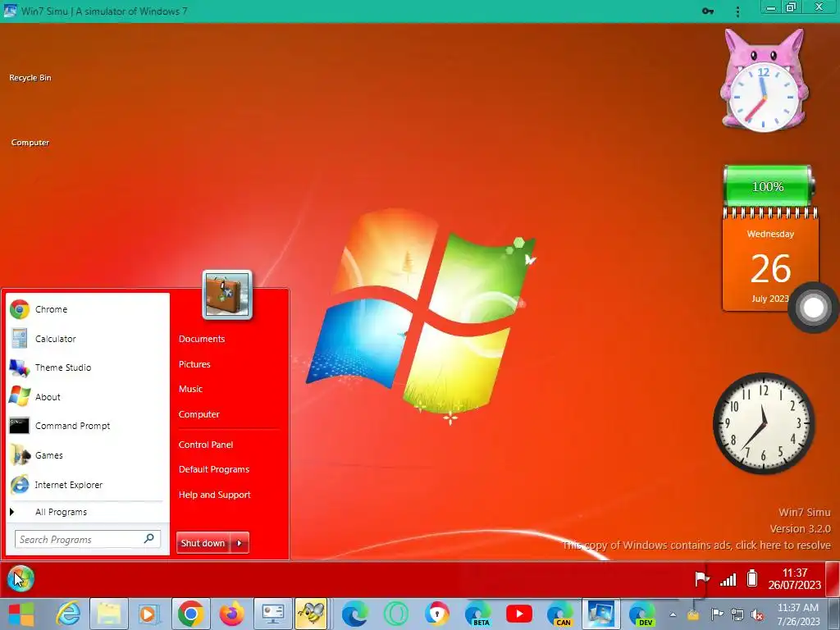Click host clock showing 11:37 AM 7/26/2023
Viewport: 840px width, 630px height.
(x=798, y=614)
